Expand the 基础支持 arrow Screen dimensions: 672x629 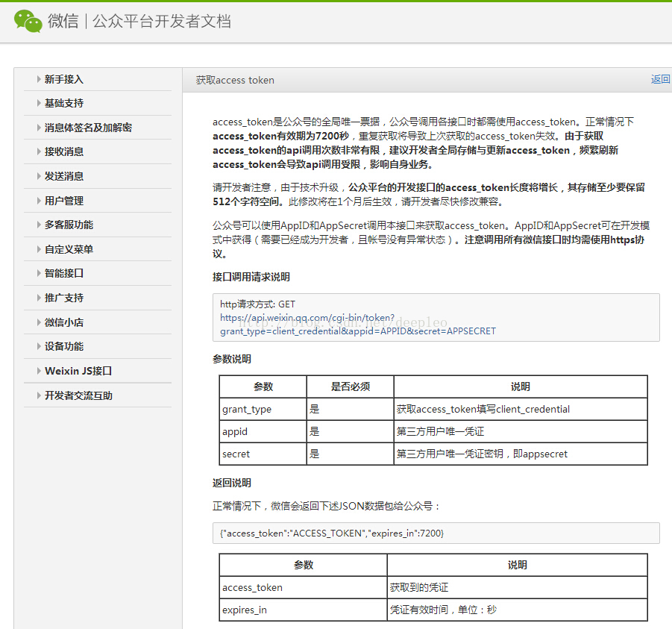(39, 103)
